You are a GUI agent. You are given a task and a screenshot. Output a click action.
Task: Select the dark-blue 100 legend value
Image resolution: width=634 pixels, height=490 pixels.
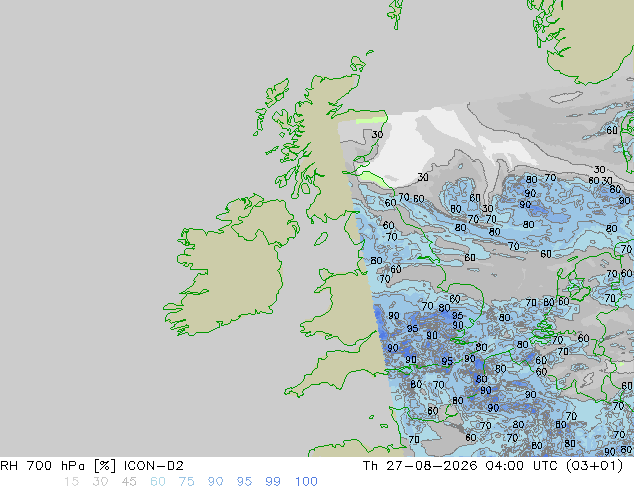point(306,482)
